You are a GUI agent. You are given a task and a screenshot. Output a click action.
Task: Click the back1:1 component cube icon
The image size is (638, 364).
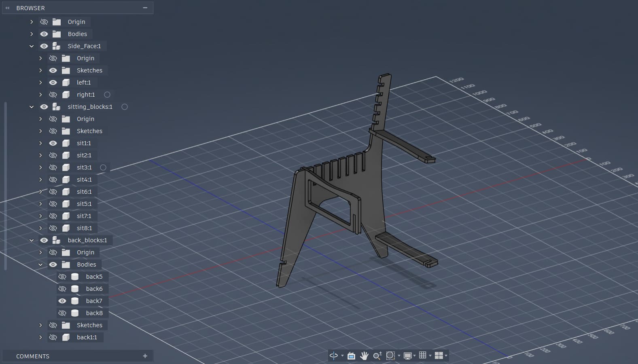point(66,337)
